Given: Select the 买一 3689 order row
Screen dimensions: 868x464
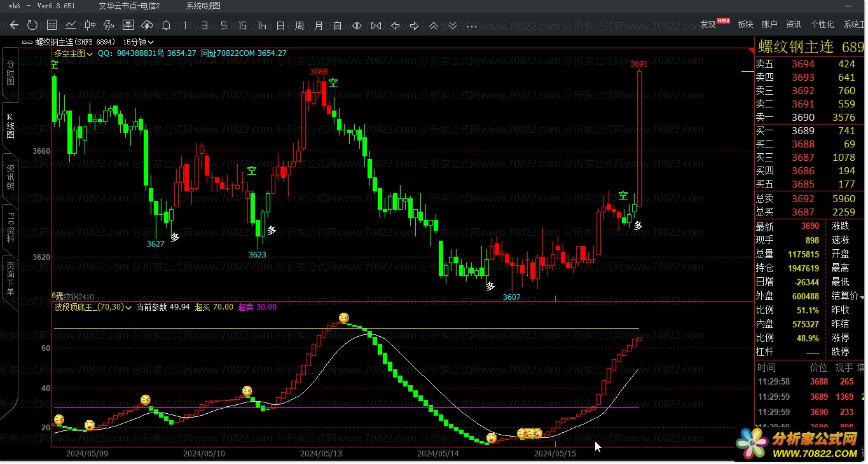Looking at the screenshot, I should pos(809,130).
